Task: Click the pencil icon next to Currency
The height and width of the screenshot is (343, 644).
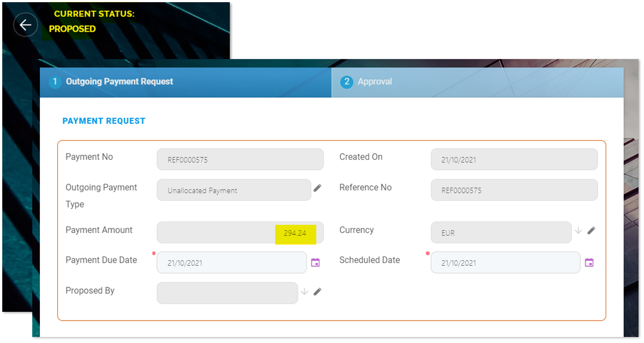Action: pos(591,231)
